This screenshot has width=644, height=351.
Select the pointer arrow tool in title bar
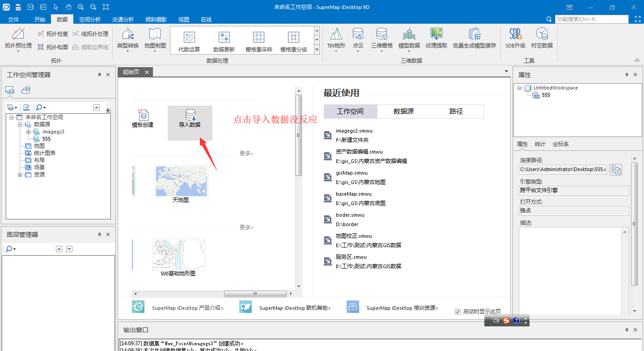point(56,7)
